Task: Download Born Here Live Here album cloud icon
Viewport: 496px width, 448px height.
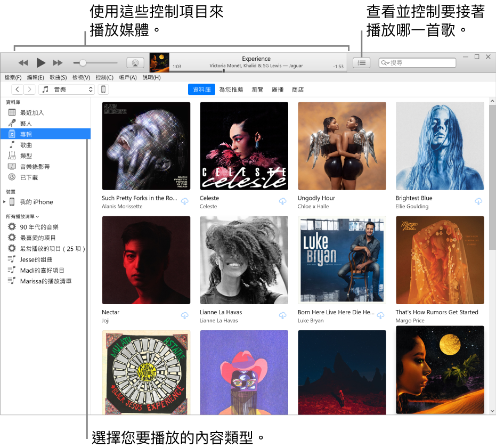Action: pos(380,315)
